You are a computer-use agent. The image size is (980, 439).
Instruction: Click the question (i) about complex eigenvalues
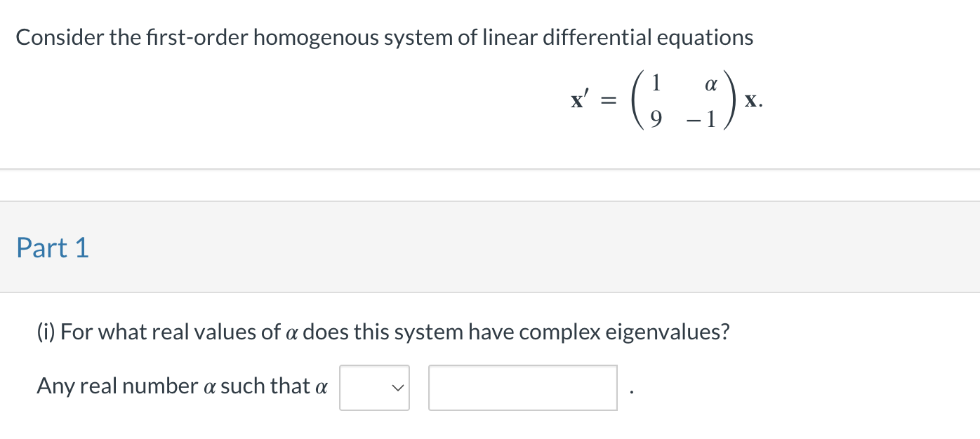click(383, 332)
